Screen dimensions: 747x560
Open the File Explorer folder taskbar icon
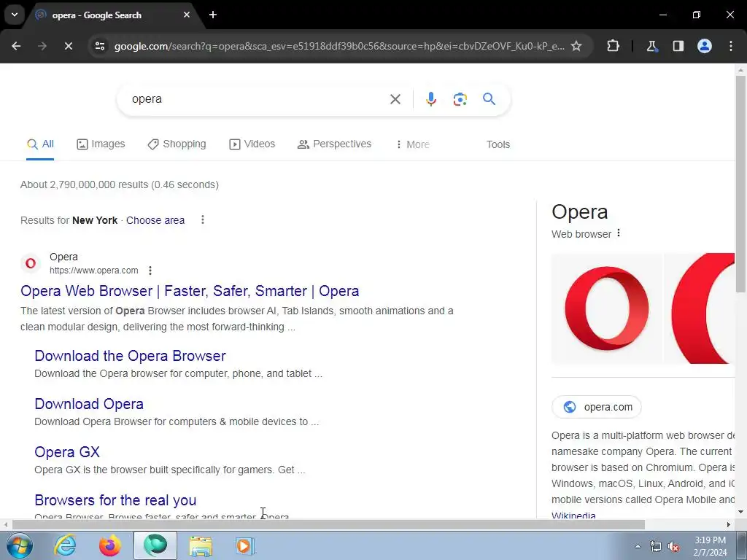coord(201,545)
